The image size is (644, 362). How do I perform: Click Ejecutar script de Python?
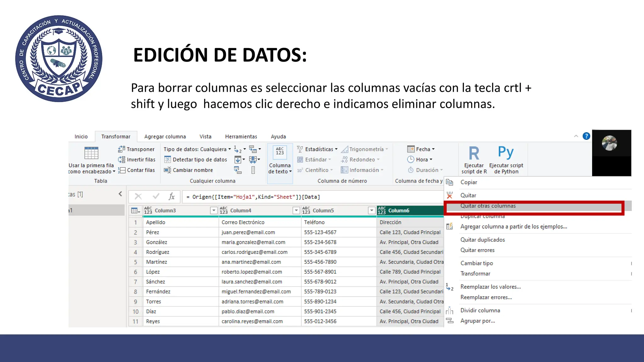[506, 160]
